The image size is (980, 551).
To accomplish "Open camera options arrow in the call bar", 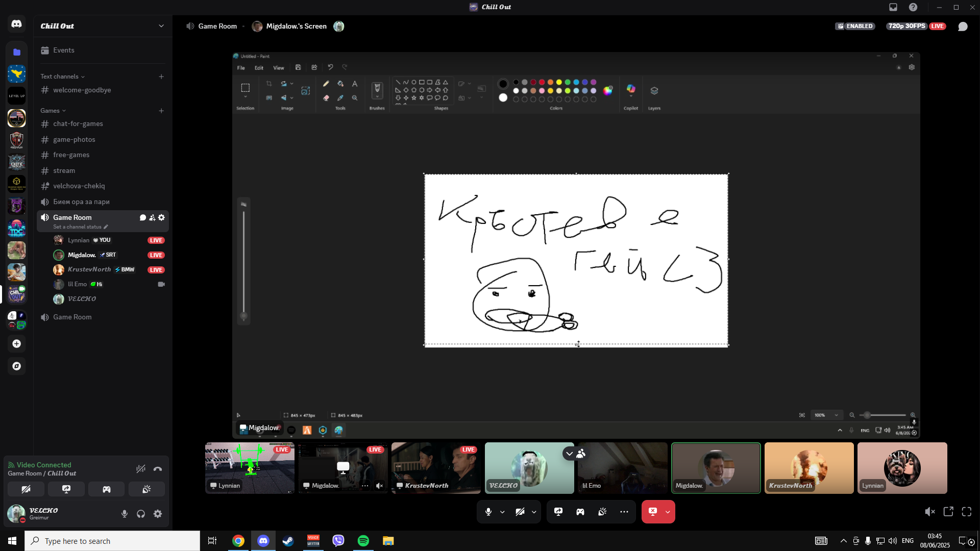I will click(534, 512).
